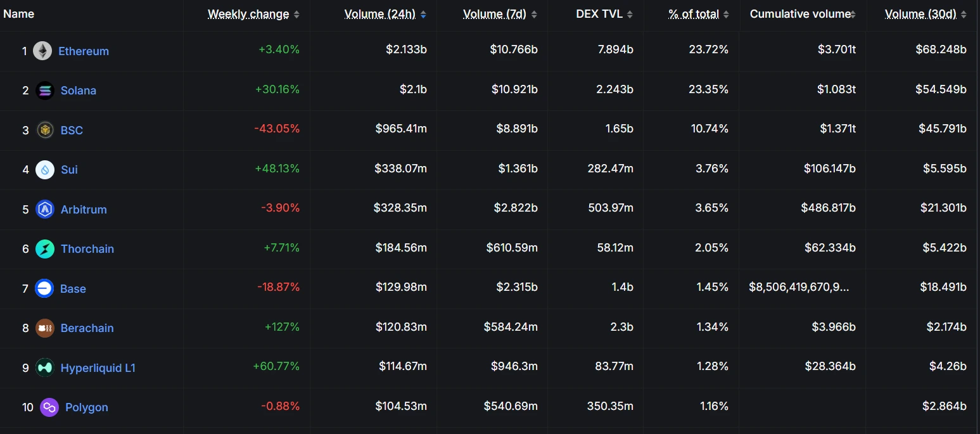980x434 pixels.
Task: Click Arbitrum 30d volume $21.301b
Action: click(x=944, y=208)
